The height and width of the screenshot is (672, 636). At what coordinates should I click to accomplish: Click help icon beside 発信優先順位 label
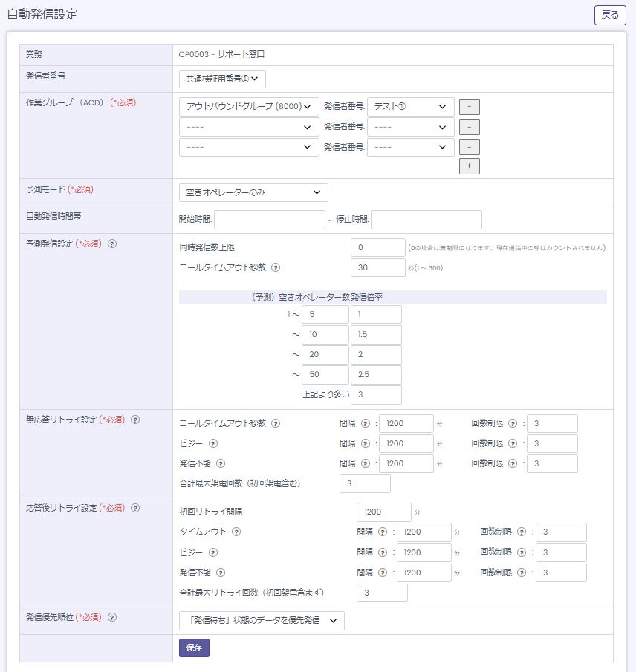(112, 617)
